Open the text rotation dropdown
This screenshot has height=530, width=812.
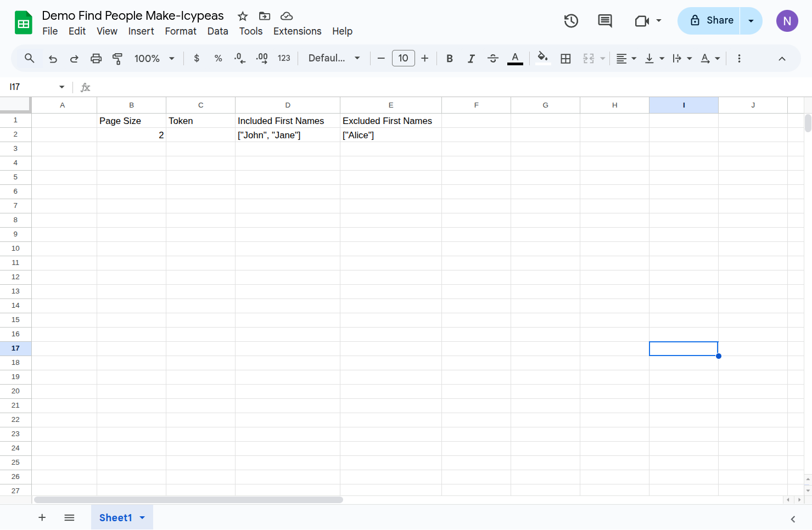coord(710,59)
